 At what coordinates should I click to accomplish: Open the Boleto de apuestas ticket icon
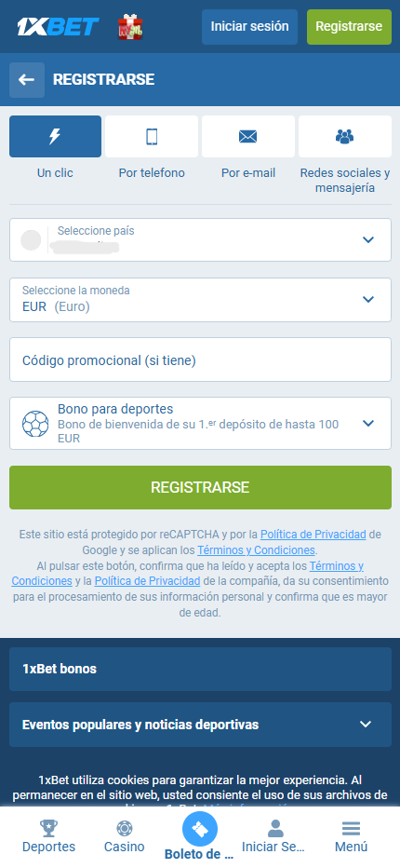[x=200, y=829]
